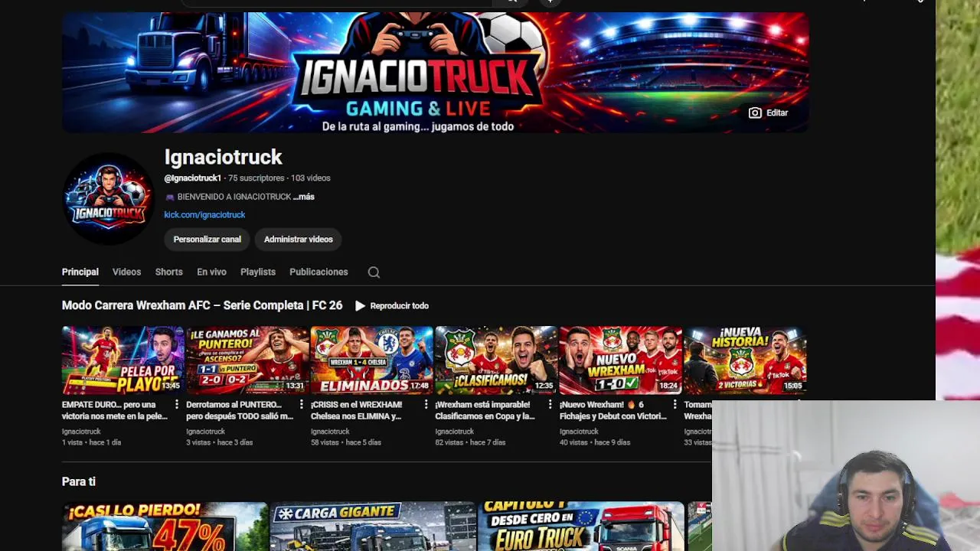Click Reproducir todo play button

click(x=392, y=306)
